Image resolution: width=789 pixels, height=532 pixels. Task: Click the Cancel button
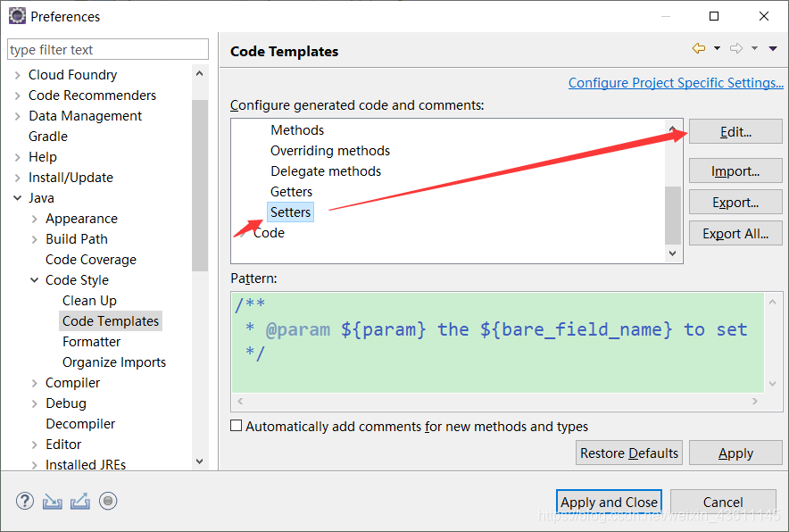point(723,502)
